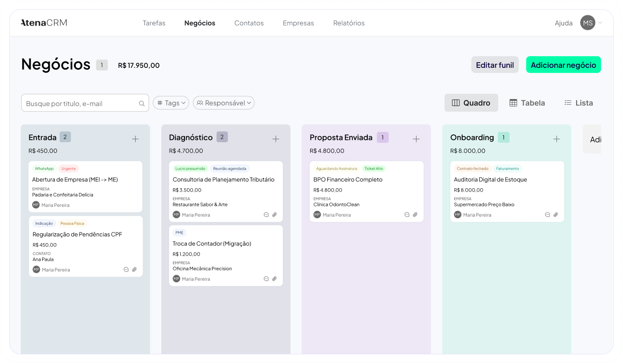Add a deal to Diagnóstico column

tap(276, 139)
